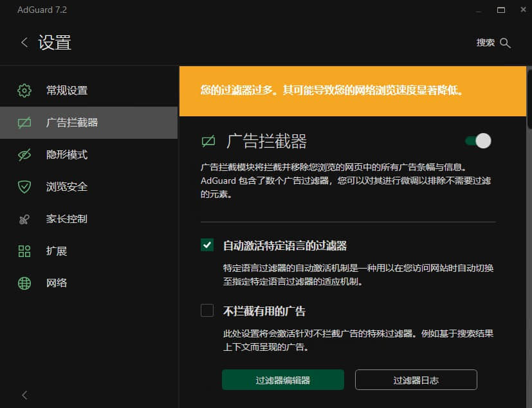The image size is (532, 408).
Task: Select 广告拦截器 in the sidebar
Action: [89, 123]
